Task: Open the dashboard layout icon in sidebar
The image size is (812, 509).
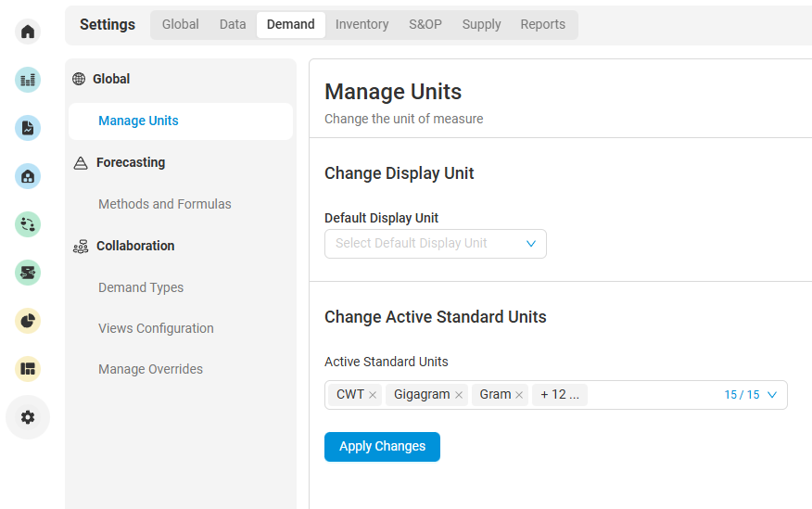Action: click(x=28, y=369)
